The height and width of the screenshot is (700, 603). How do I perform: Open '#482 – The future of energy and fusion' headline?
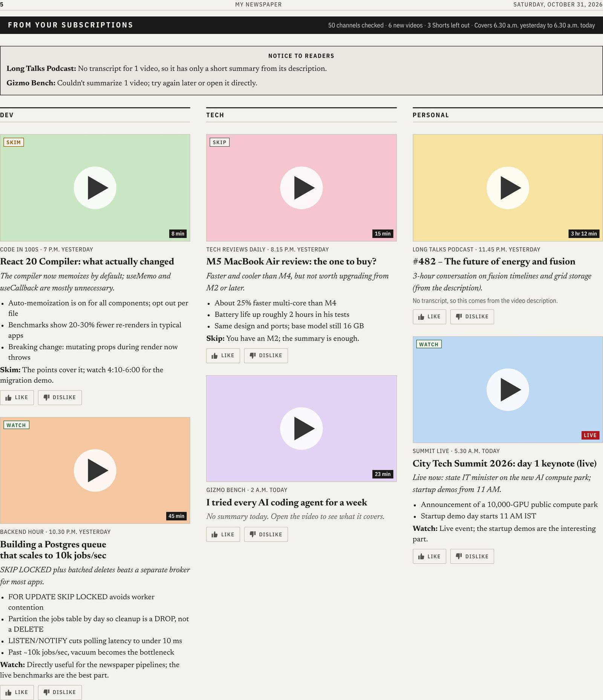494,261
